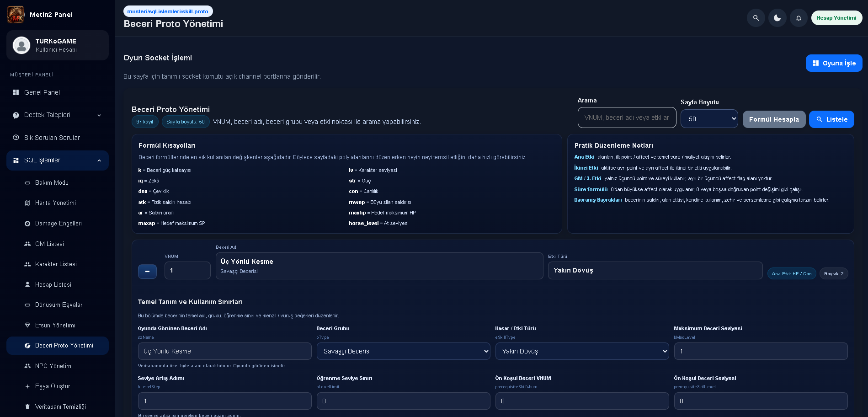Collapse skill row 1 with minus button
Screen dimensions: 868x417
coord(147,271)
